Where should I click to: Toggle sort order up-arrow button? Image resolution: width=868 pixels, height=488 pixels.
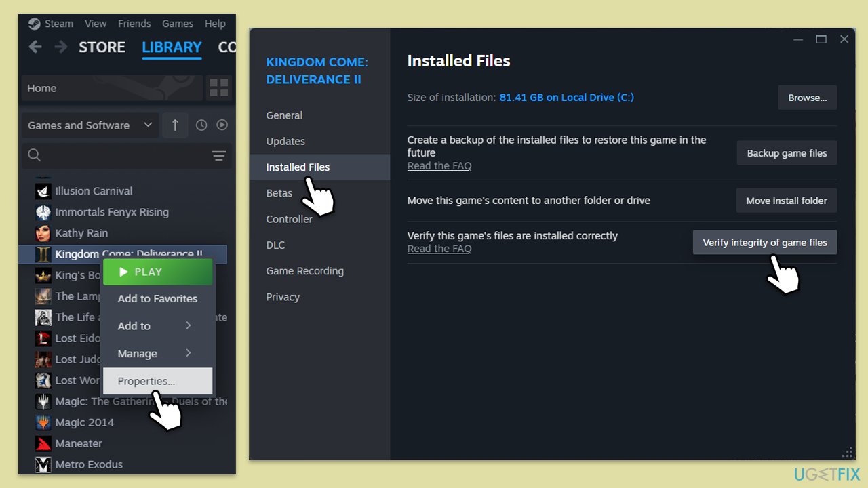[x=175, y=125]
